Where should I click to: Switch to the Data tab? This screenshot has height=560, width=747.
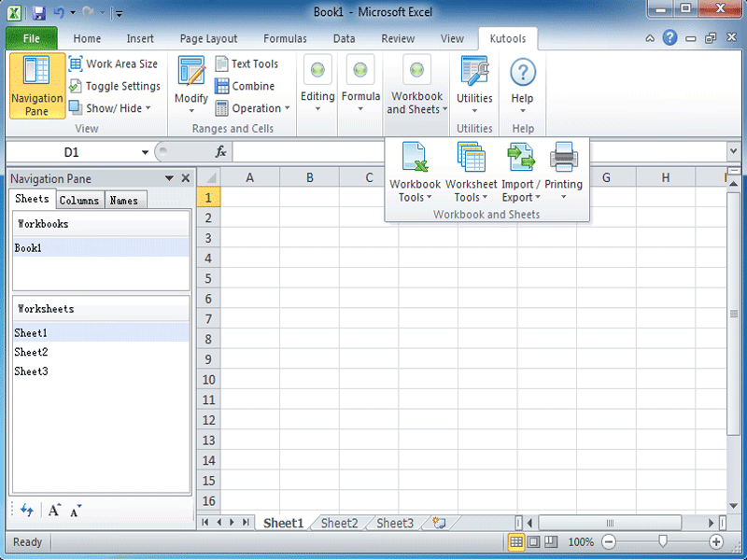click(x=344, y=38)
